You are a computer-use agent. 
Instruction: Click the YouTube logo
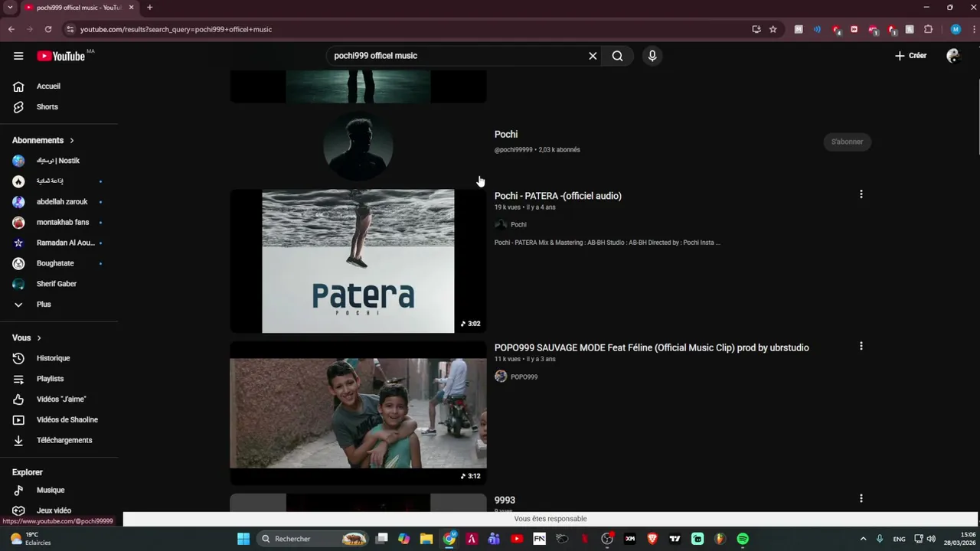[60, 56]
